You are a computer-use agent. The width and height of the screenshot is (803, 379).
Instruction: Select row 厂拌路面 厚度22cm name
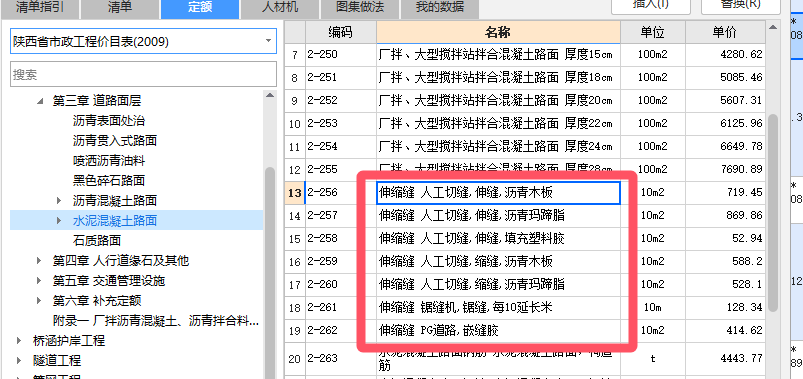point(498,124)
